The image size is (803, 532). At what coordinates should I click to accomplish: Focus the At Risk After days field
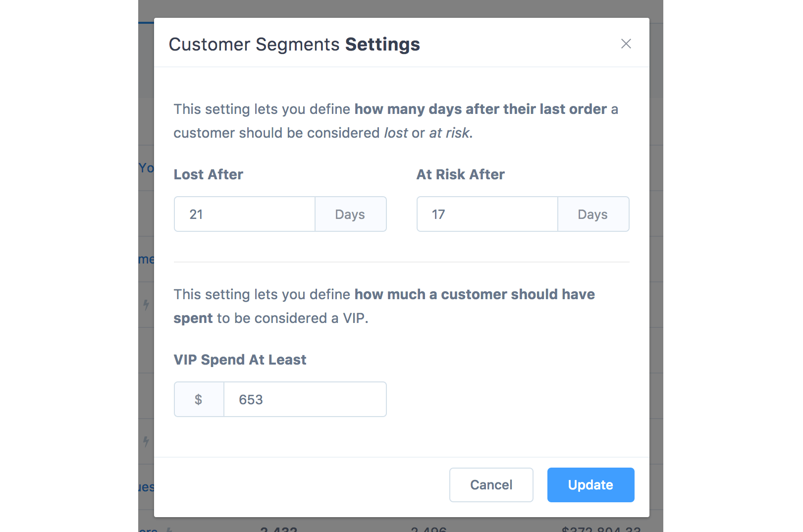tap(487, 214)
